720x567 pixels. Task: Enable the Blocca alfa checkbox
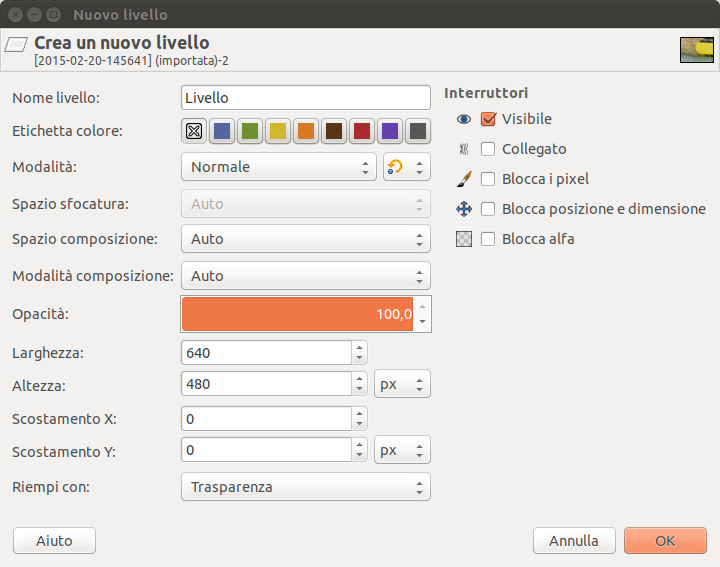[488, 239]
